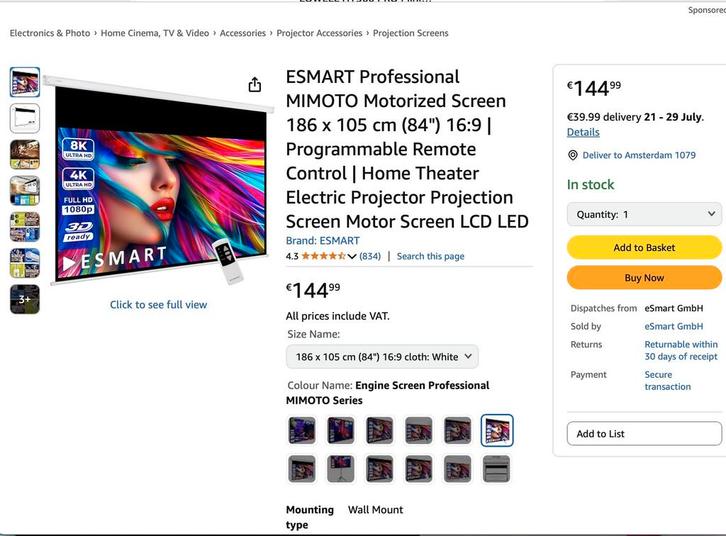Pick the last colour swatch in second row
The height and width of the screenshot is (536, 726).
point(497,468)
